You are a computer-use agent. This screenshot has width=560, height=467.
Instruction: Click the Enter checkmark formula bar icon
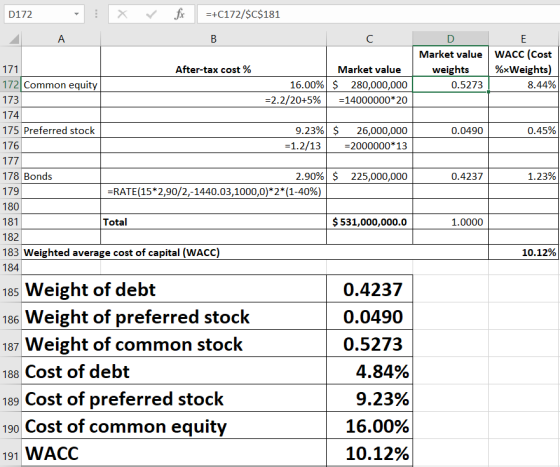[x=151, y=14]
